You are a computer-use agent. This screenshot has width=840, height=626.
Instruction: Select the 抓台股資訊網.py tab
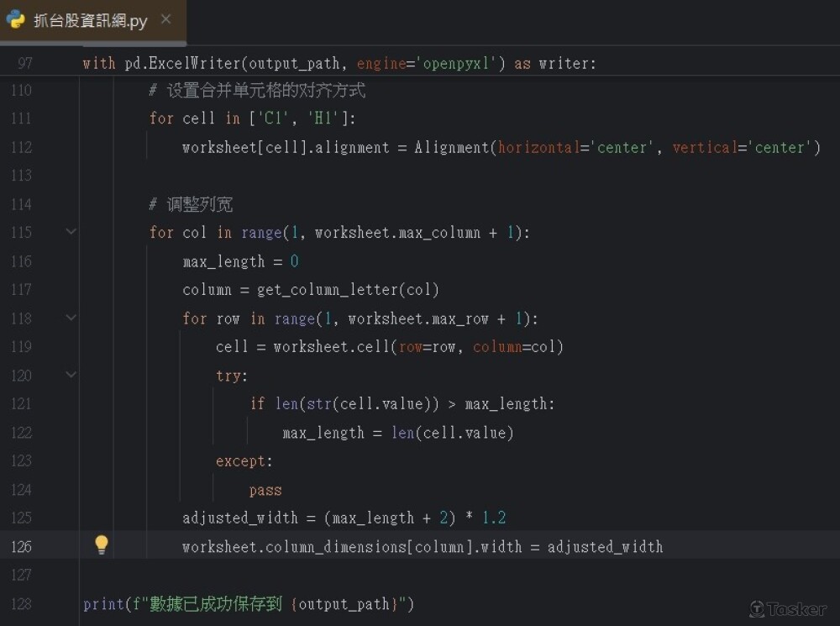[90, 21]
